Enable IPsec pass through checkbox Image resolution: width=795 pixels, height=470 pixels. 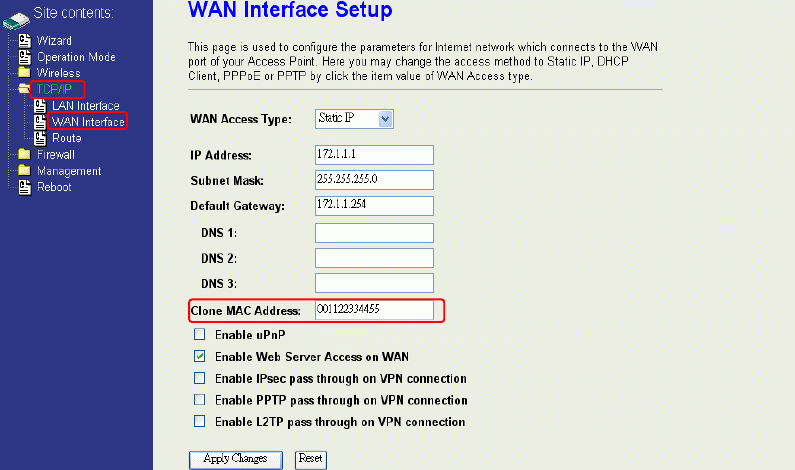coord(200,378)
